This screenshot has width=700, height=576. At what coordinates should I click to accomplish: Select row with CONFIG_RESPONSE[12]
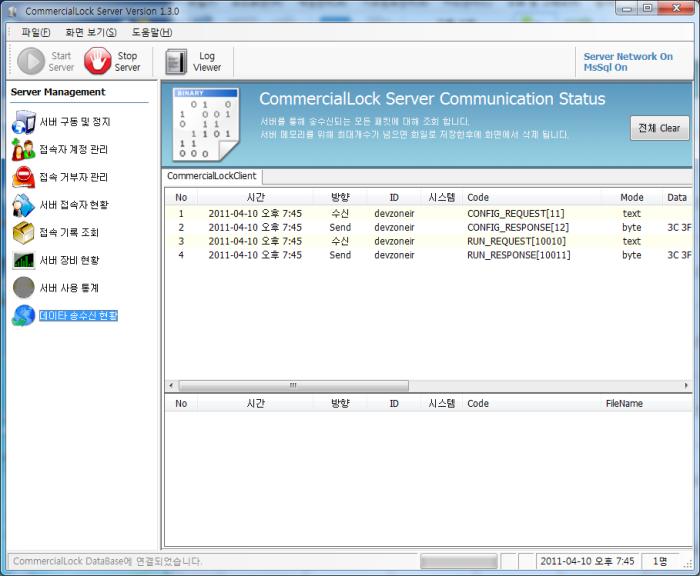(x=429, y=227)
